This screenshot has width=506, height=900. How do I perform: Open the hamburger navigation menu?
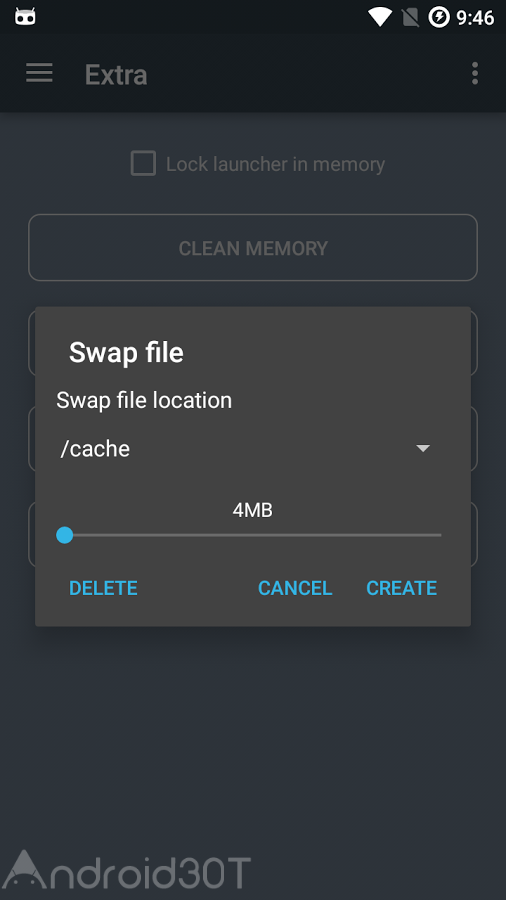click(x=40, y=73)
